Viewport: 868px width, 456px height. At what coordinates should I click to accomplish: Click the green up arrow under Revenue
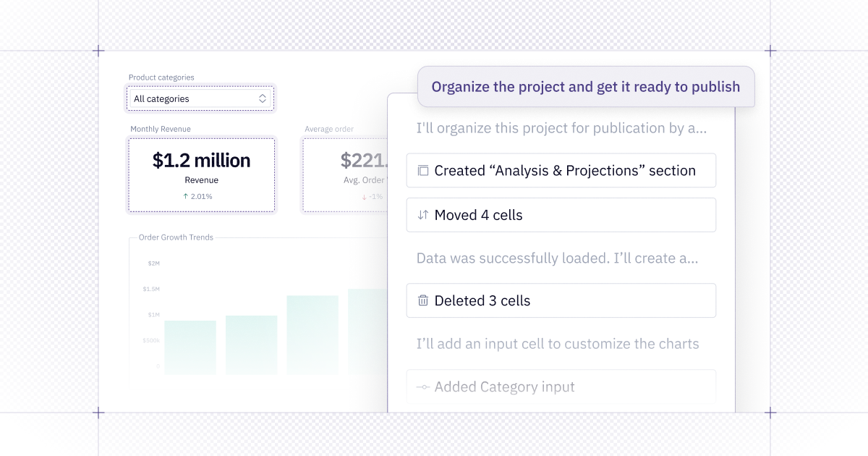pos(186,196)
